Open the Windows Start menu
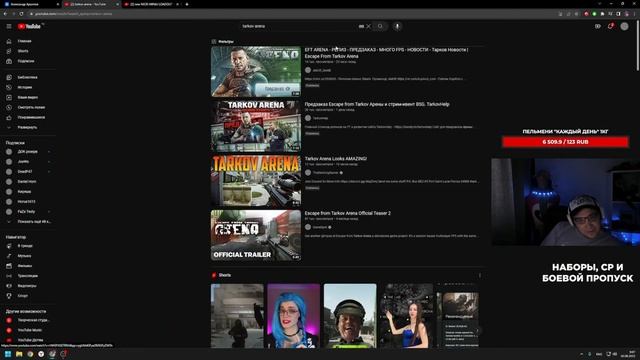Image resolution: width=640 pixels, height=360 pixels. [x=8, y=354]
